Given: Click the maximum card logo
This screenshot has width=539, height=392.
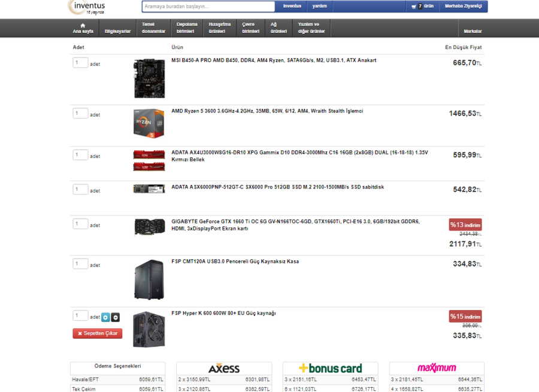Looking at the screenshot, I should pyautogui.click(x=437, y=368).
